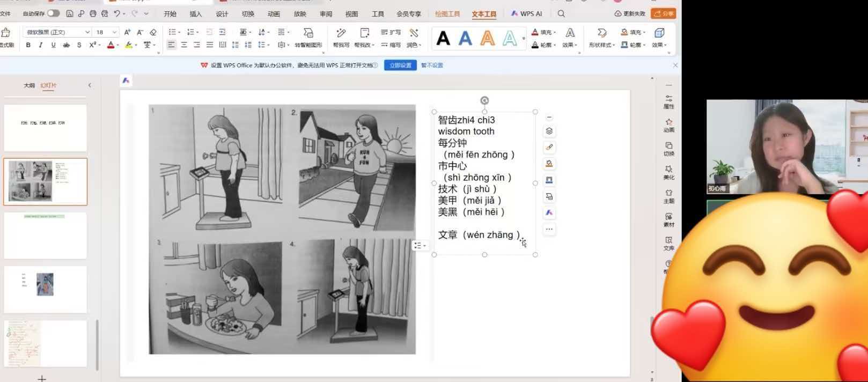Toggle left text alignment
The height and width of the screenshot is (382, 868).
(171, 45)
